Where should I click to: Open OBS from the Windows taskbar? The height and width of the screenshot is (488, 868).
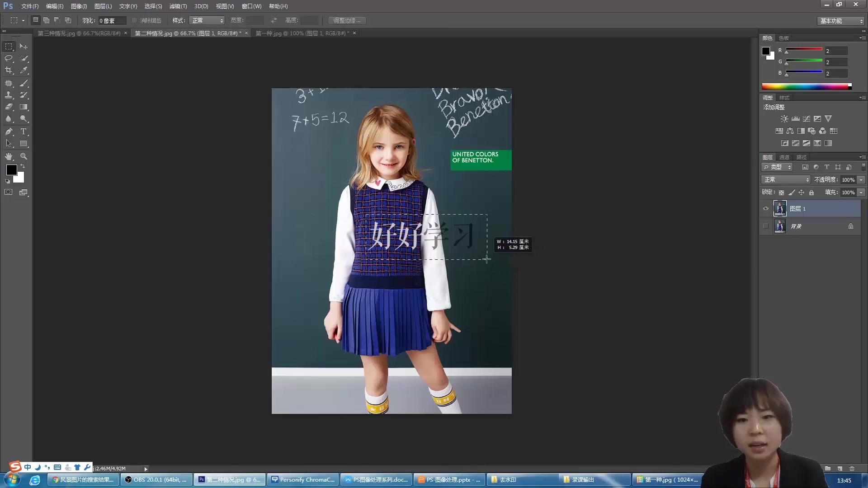click(156, 479)
